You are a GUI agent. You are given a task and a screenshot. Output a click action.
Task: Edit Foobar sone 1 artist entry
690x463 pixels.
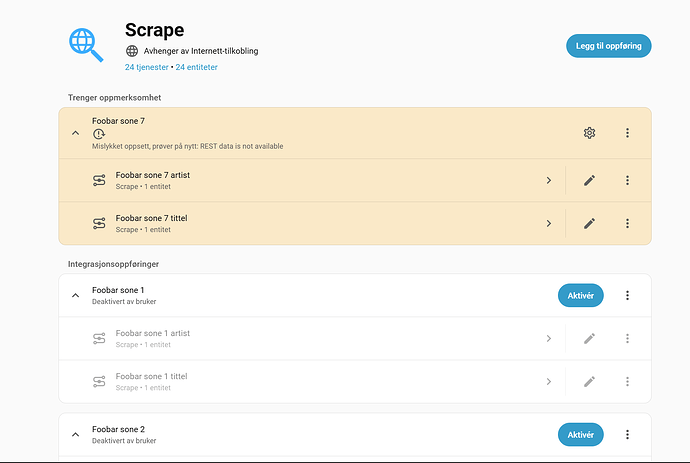tap(589, 338)
